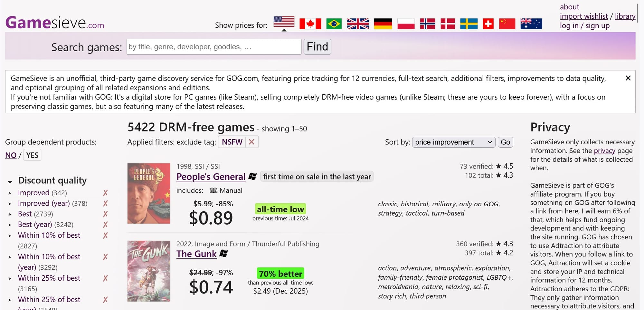Dismiss the GameSieve info banner

628,78
